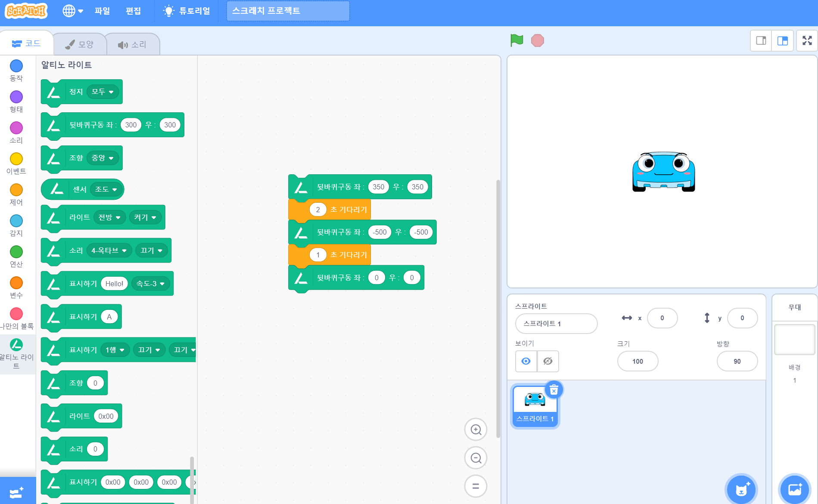Click the choose a backdrop button

tap(795, 489)
